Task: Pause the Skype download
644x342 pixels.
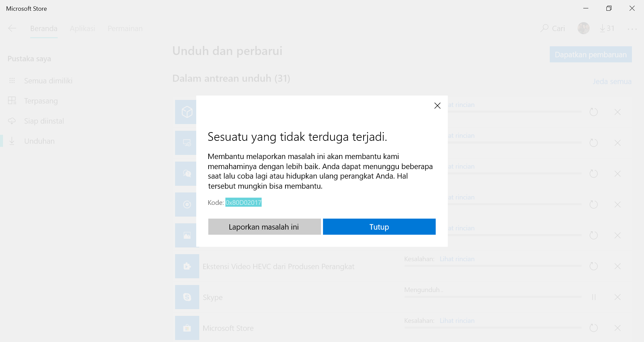Action: [x=594, y=297]
